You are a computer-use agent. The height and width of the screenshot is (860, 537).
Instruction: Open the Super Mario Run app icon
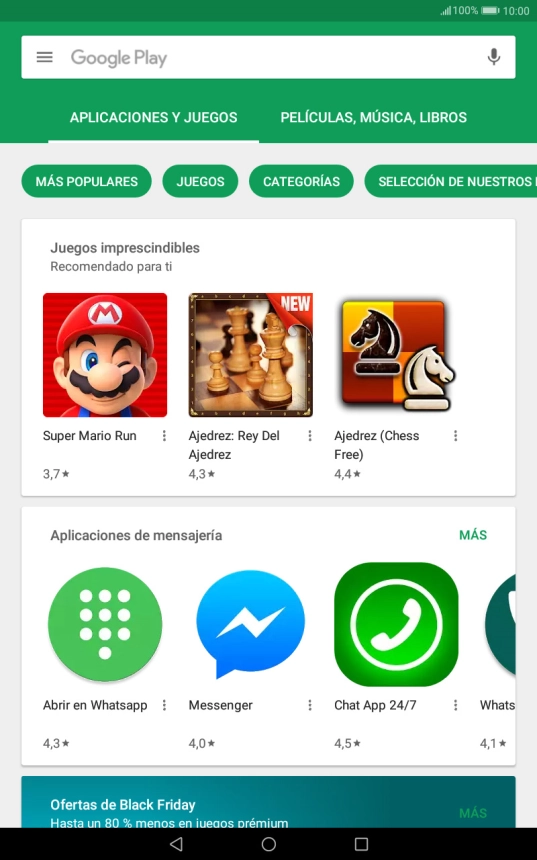pyautogui.click(x=105, y=355)
